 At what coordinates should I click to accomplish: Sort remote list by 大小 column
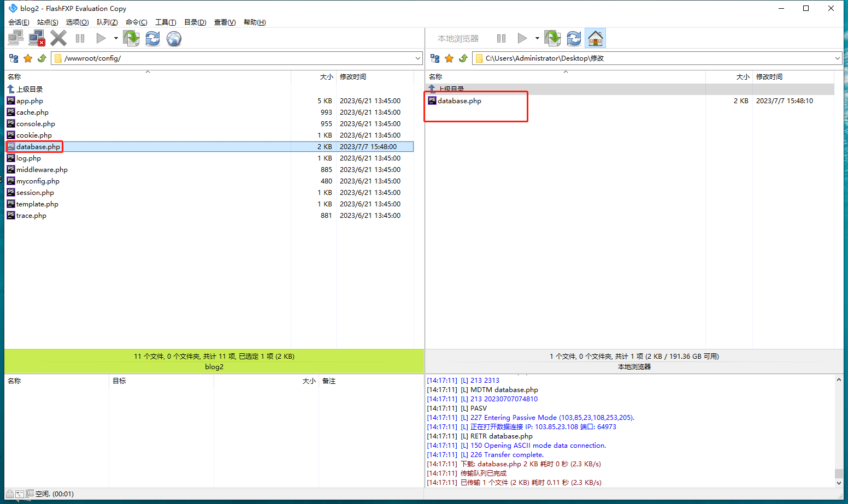314,76
